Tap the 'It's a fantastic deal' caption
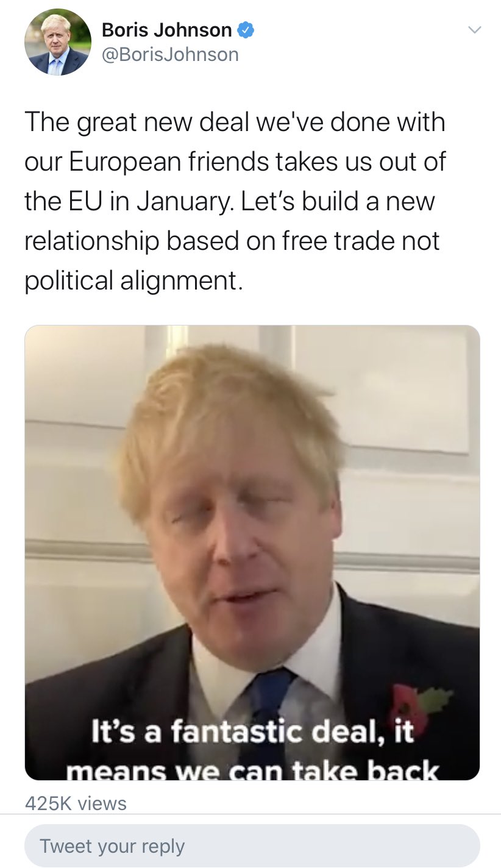Image resolution: width=501 pixels, height=868 pixels. tap(252, 732)
